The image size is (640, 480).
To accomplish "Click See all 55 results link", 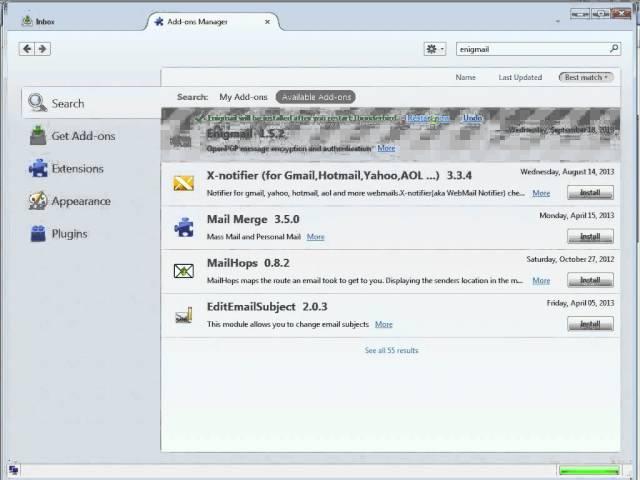I will click(391, 350).
